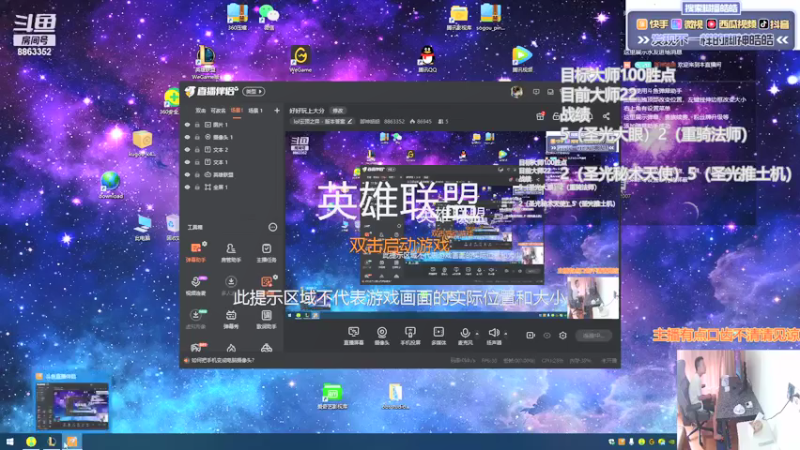Open the League of Legends taskbar icon
800x450 pixels.
coord(52,441)
